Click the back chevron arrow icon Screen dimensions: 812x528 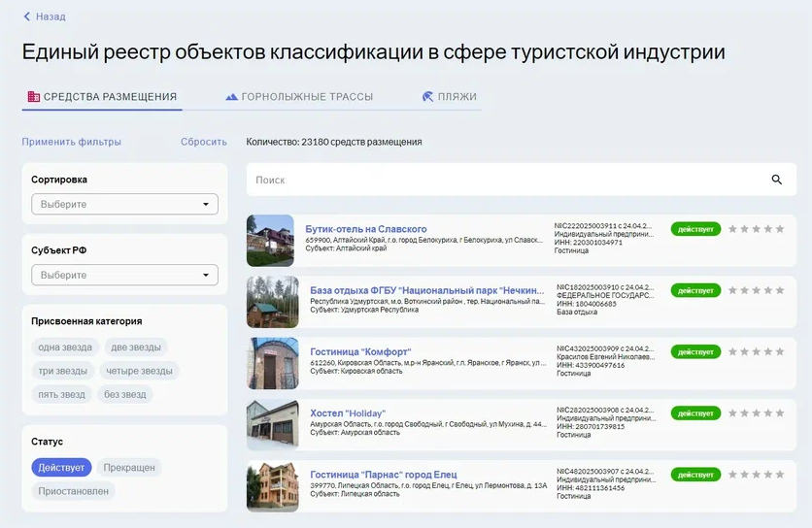coord(27,16)
